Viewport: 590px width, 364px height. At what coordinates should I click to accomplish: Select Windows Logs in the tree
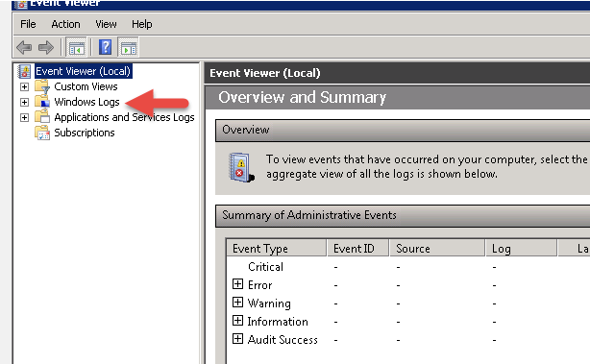pyautogui.click(x=86, y=102)
